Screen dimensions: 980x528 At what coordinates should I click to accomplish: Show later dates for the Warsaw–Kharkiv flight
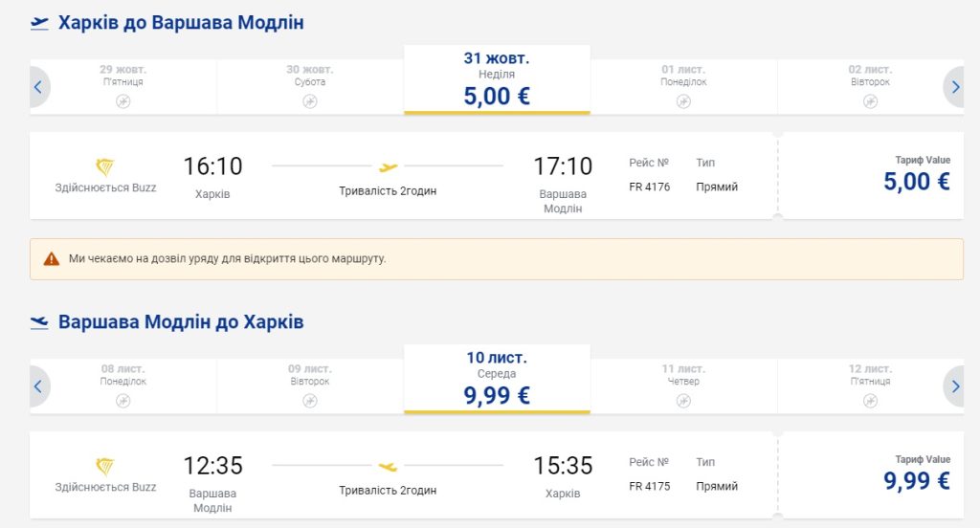954,386
